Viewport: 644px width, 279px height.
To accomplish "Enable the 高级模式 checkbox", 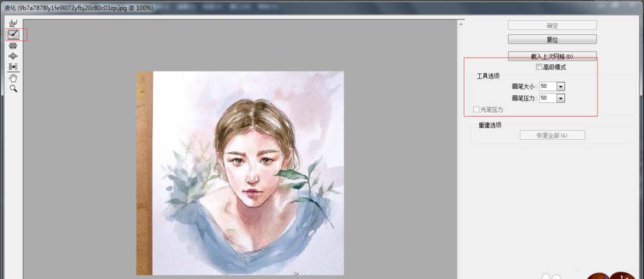I will [x=539, y=67].
